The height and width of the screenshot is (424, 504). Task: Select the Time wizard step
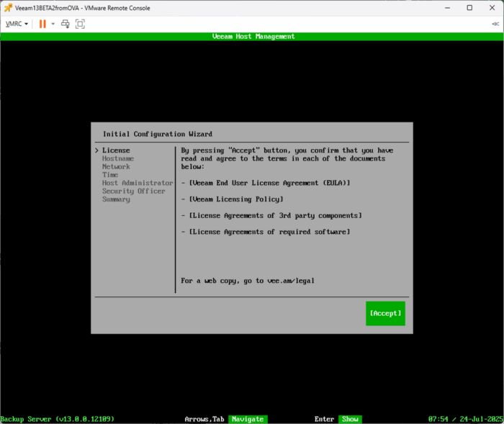click(x=110, y=174)
